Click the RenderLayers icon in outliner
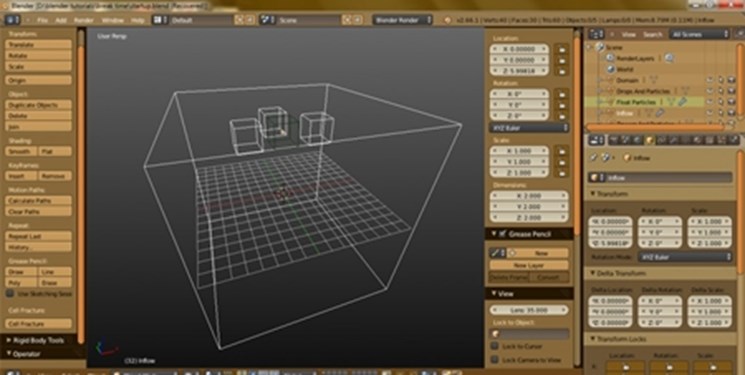 click(611, 58)
